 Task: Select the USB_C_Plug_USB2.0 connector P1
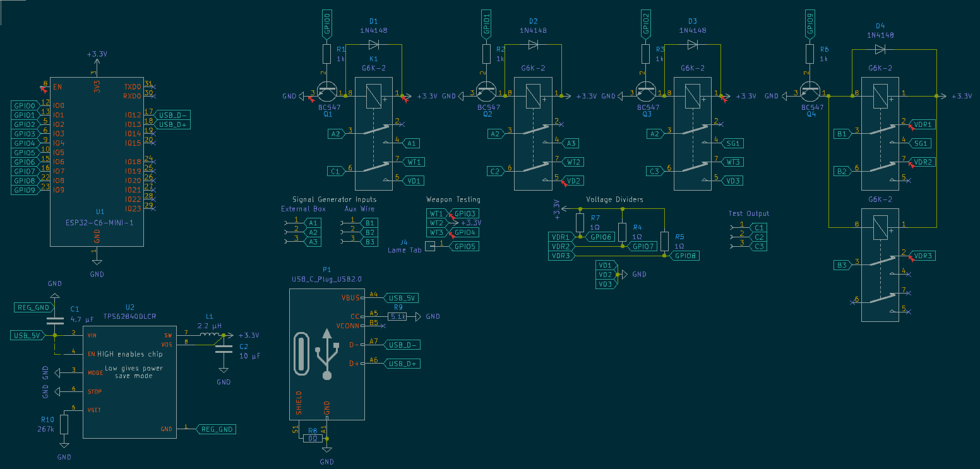(x=326, y=353)
